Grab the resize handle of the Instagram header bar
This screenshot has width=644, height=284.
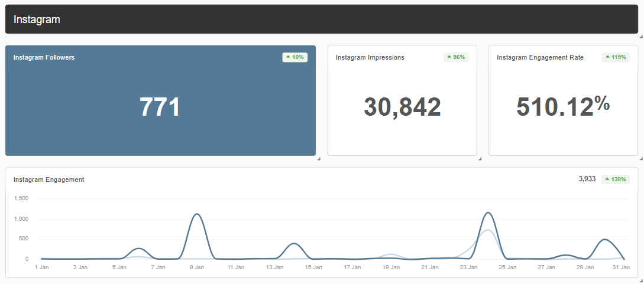[x=641, y=36]
